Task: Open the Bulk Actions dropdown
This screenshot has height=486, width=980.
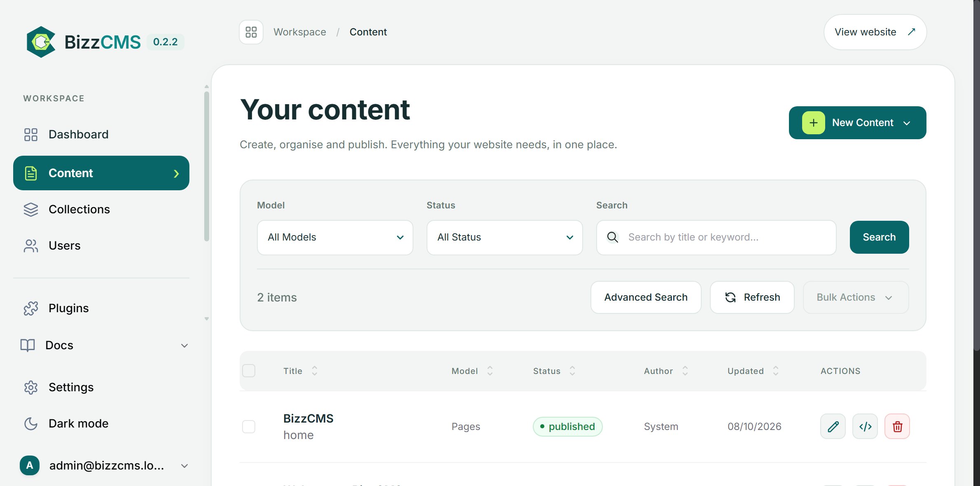Action: coord(856,297)
